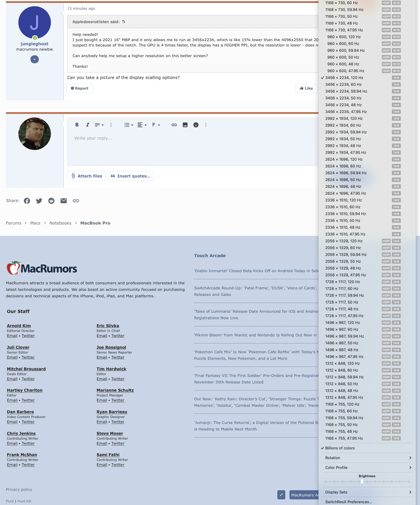The image size is (420, 505).
Task: Open the paragraph format dropdown
Action: (x=156, y=125)
